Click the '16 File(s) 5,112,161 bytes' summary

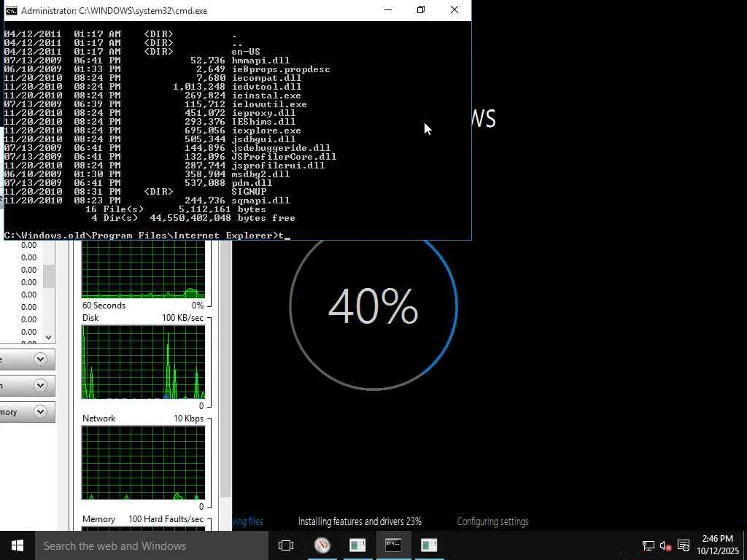[x=175, y=209]
